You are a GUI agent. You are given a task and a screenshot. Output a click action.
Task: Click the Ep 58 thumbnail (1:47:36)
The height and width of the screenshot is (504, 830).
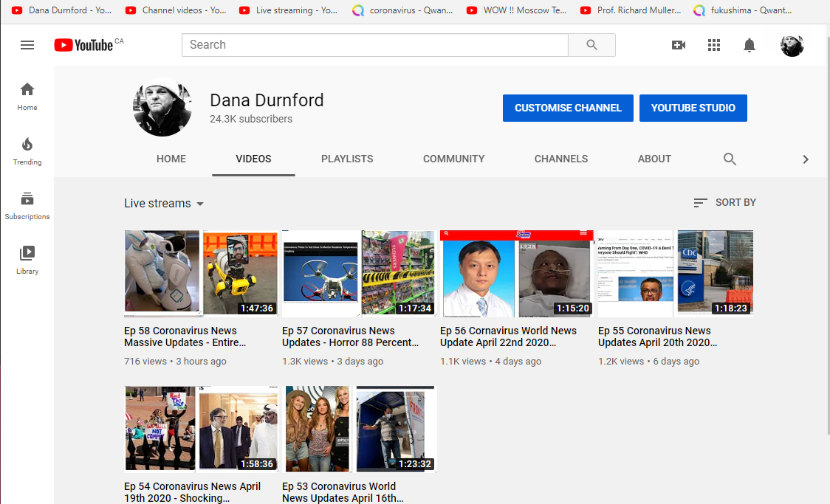[201, 273]
